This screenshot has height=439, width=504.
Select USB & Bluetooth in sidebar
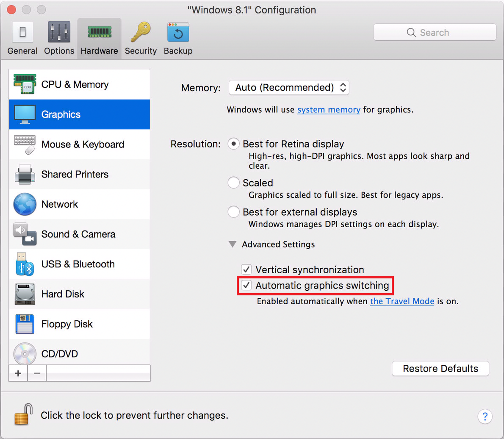78,264
